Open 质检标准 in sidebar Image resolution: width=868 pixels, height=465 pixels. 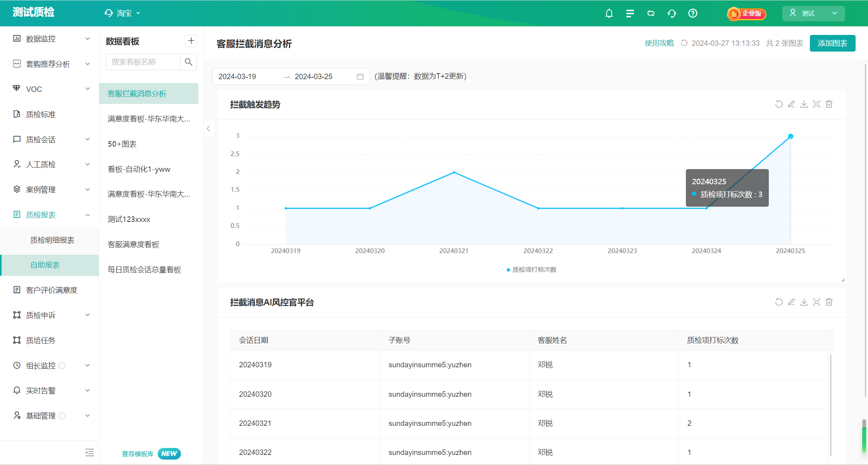pos(50,114)
